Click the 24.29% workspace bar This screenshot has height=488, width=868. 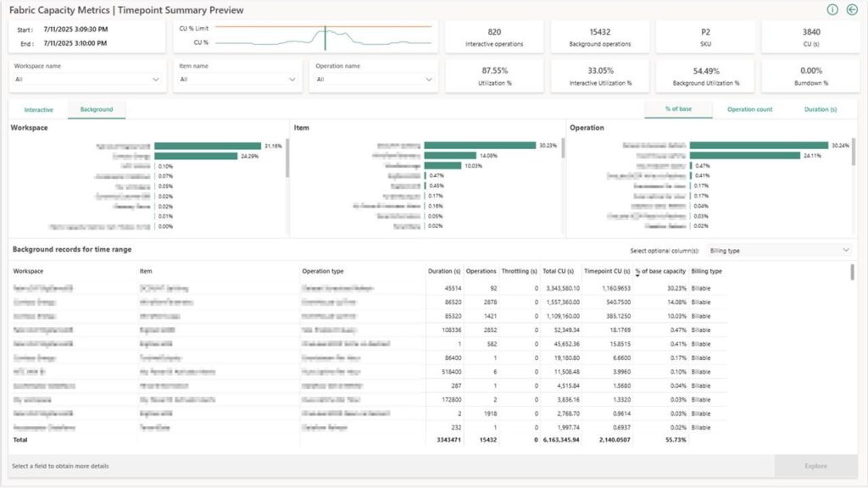[x=196, y=156]
